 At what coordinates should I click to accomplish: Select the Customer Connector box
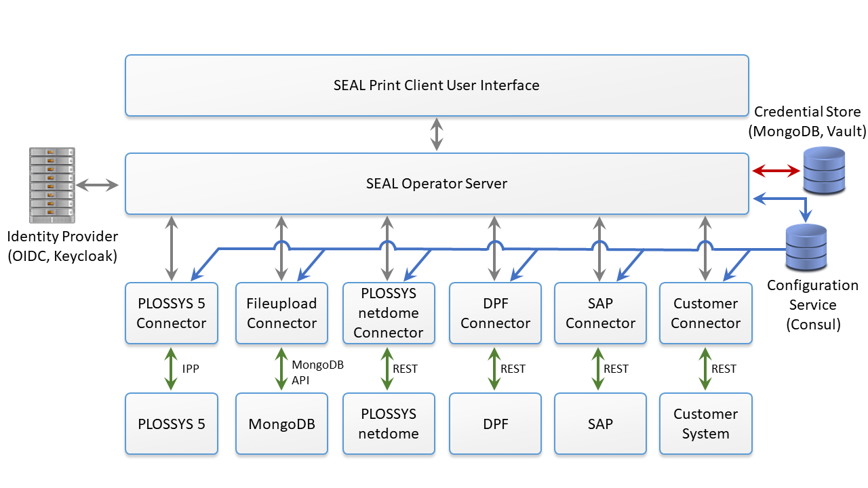[x=705, y=313]
